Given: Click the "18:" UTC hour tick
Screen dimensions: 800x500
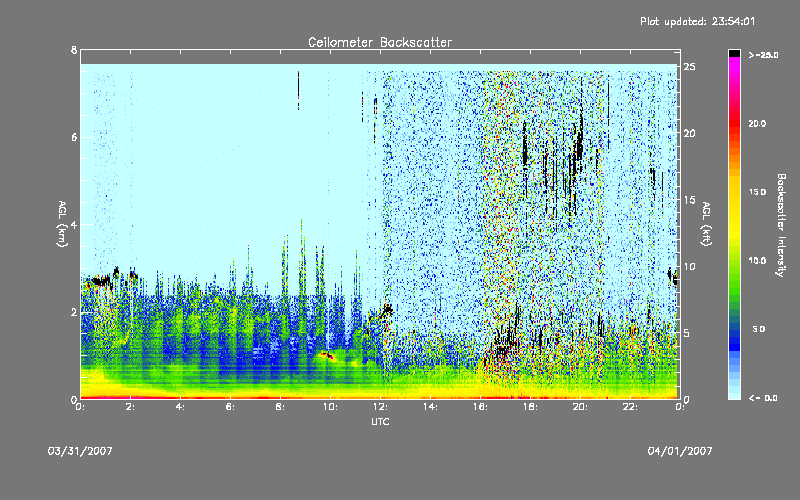Looking at the screenshot, I should pos(530,407).
